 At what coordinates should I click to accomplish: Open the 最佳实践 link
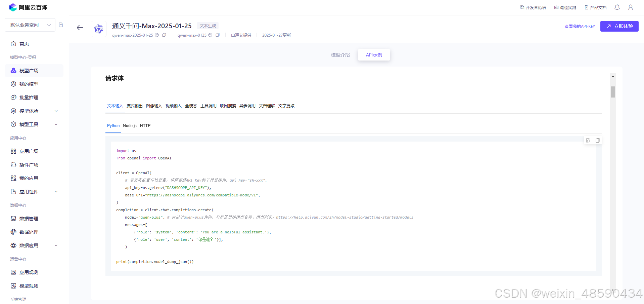[x=565, y=7]
